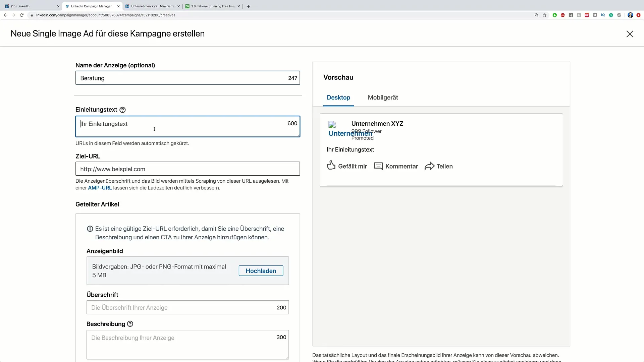Focus the Einleitungstext text area

(x=188, y=126)
